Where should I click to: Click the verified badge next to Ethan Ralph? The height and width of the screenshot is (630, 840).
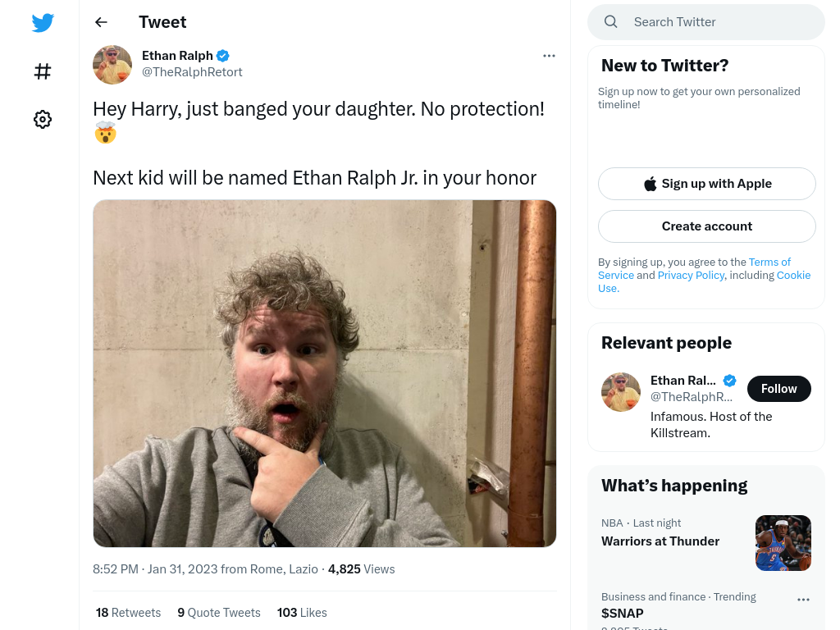click(223, 56)
